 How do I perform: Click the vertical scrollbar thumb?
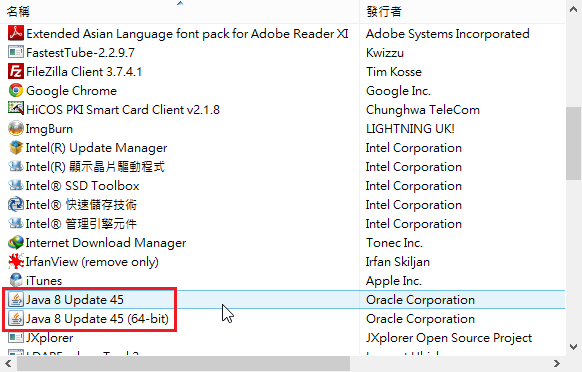pyautogui.click(x=573, y=143)
